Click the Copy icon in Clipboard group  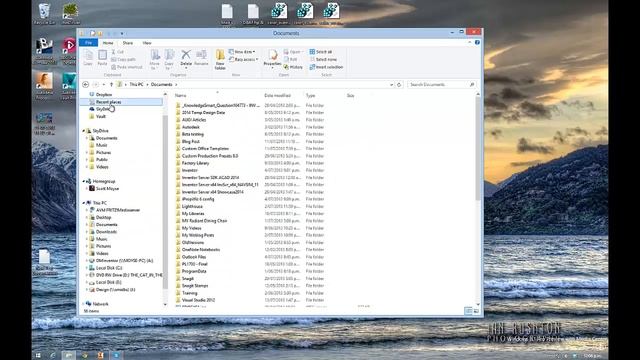pos(88,58)
